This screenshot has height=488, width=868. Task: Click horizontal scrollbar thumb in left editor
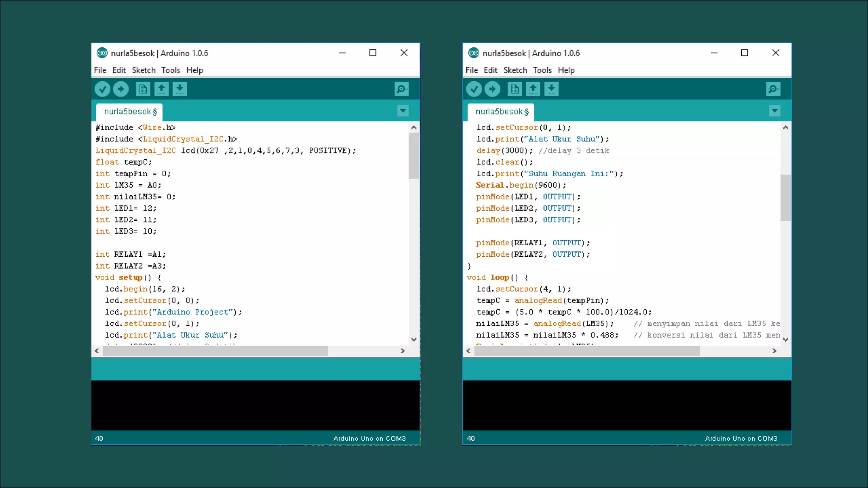215,351
